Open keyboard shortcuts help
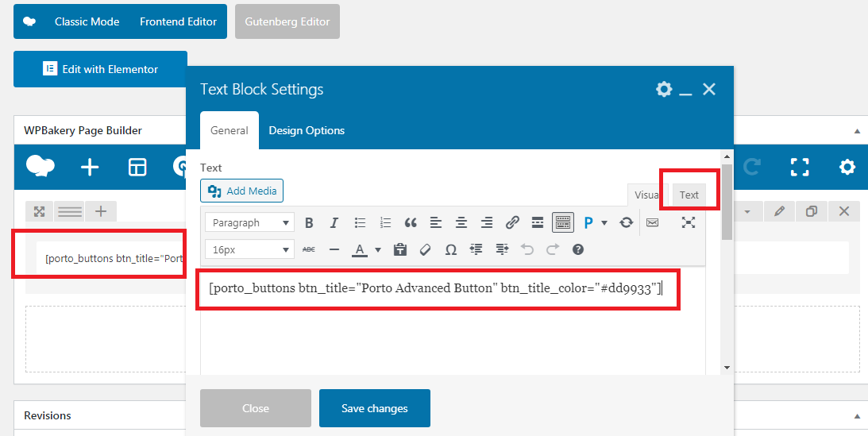The image size is (868, 436). point(578,249)
